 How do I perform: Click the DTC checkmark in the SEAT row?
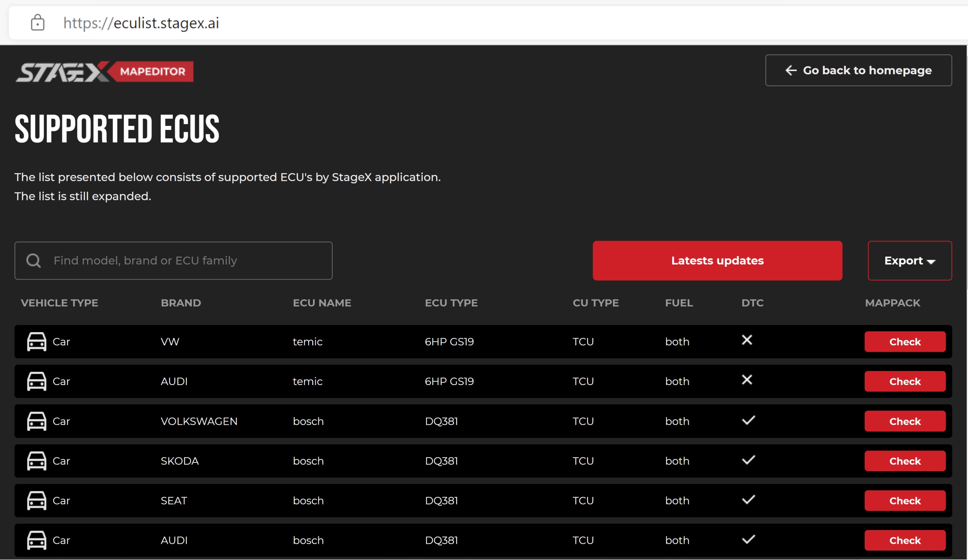[x=748, y=500]
